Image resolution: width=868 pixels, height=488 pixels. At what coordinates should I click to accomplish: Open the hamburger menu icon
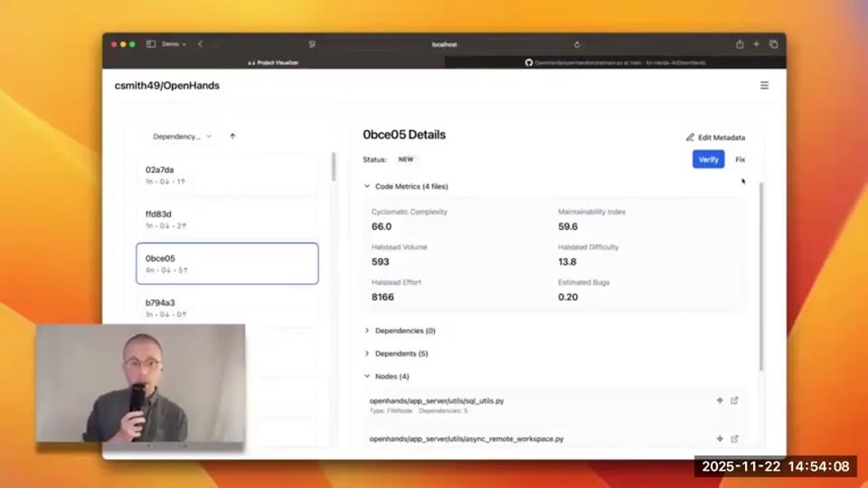point(764,85)
